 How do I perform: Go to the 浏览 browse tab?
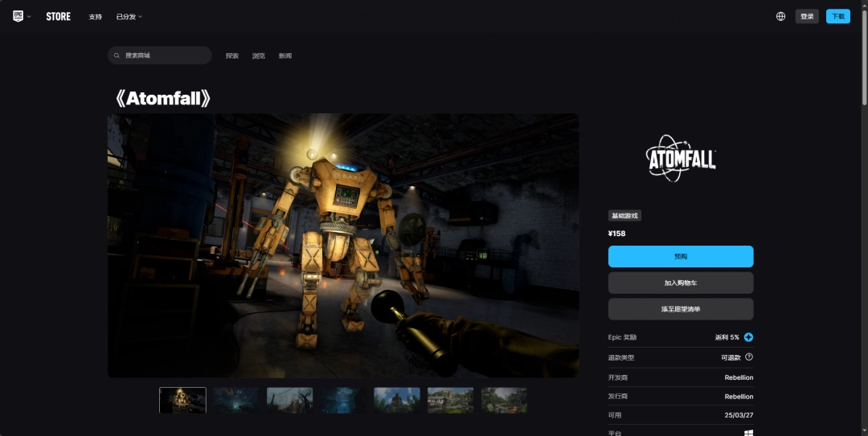[x=259, y=56]
